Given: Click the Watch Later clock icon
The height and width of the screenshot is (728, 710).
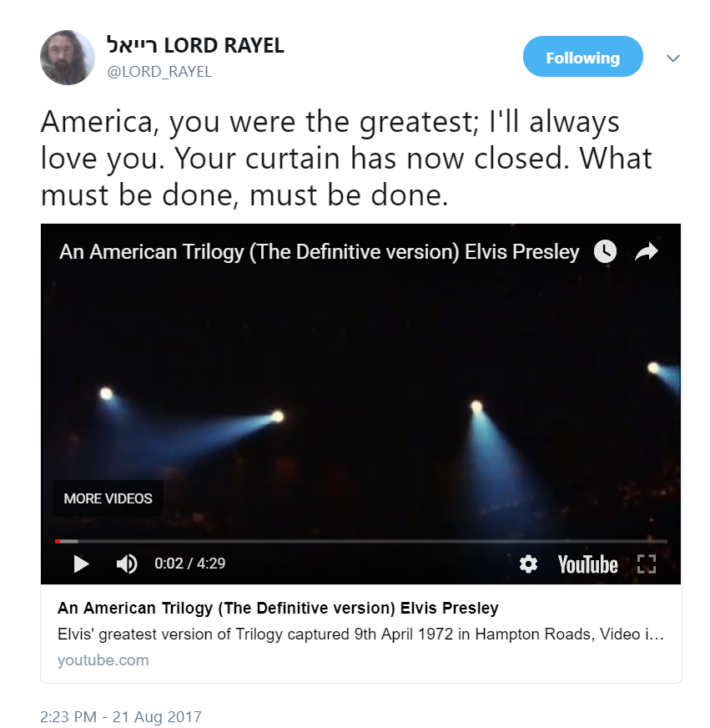Looking at the screenshot, I should click(x=605, y=251).
